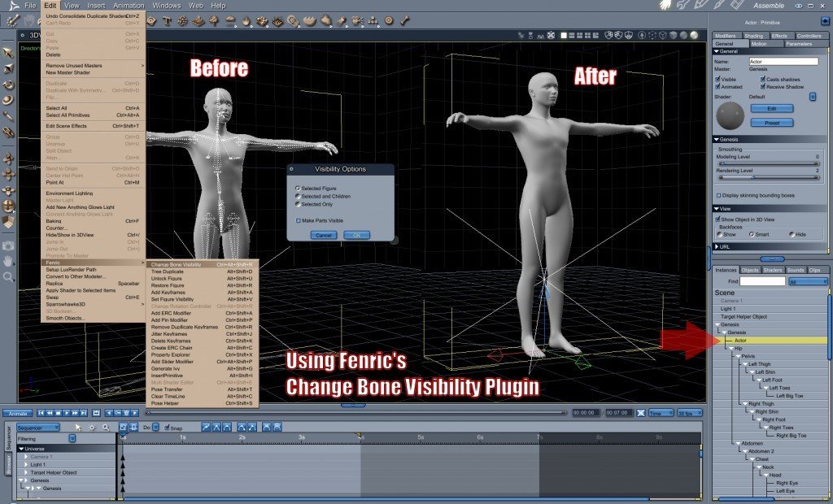This screenshot has width=833, height=504.
Task: Click OK in Visibility Options dialog
Action: pyautogui.click(x=356, y=235)
